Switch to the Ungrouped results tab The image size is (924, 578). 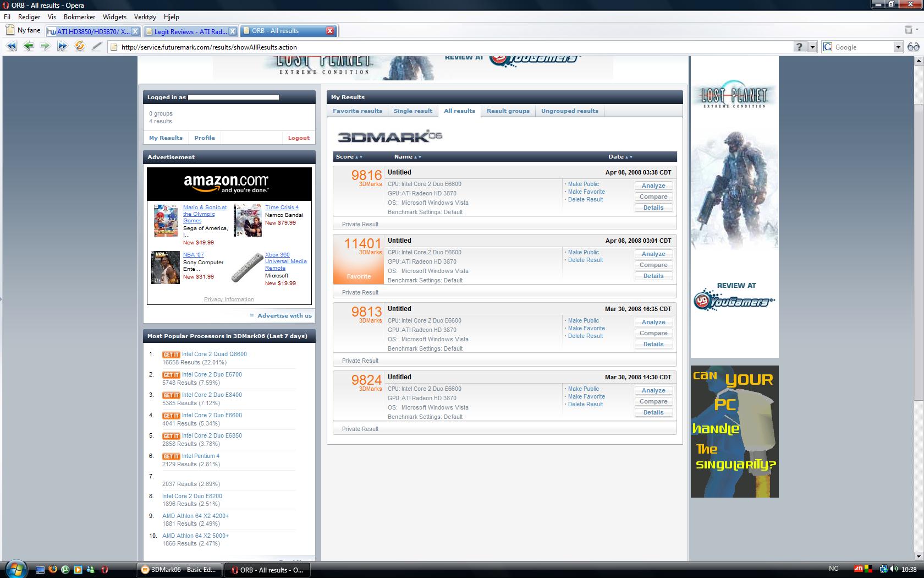pyautogui.click(x=570, y=111)
